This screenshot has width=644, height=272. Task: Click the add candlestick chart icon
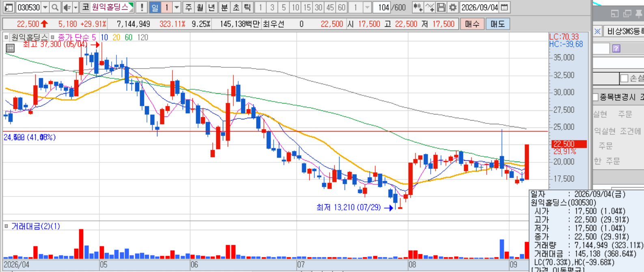(418, 7)
